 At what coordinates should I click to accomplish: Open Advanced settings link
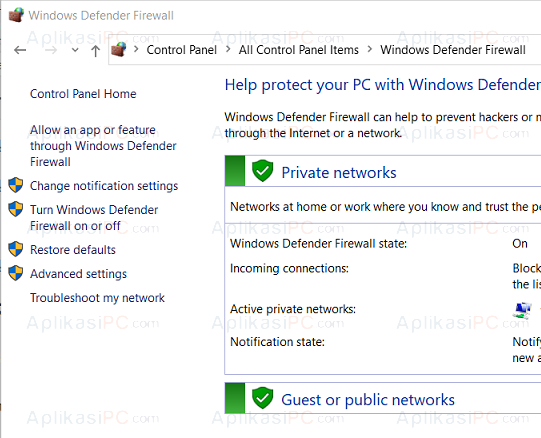pos(78,274)
